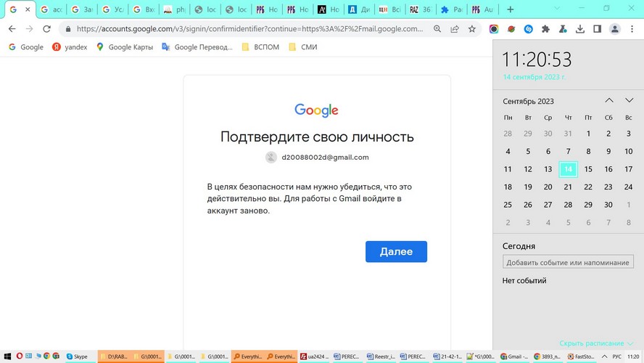Expand the СМИ bookmarks folder
This screenshot has height=363, width=644.
coord(303,47)
